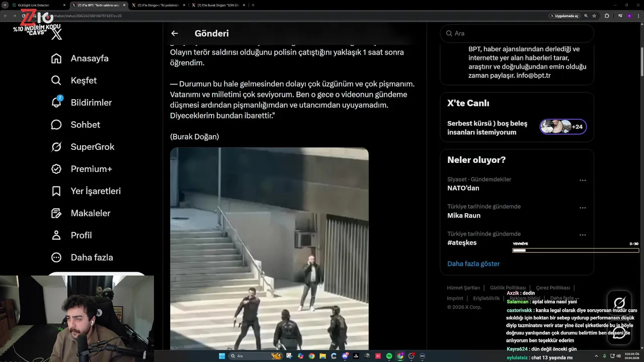Go back with Gönderi arrow
Image resolution: width=644 pixels, height=362 pixels.
click(x=175, y=33)
